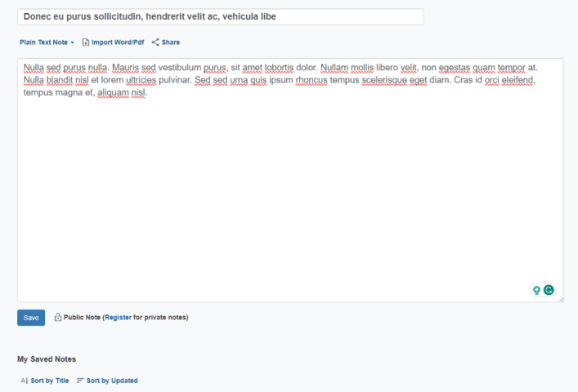Click the caret arrow after Plain Text Note

click(72, 42)
